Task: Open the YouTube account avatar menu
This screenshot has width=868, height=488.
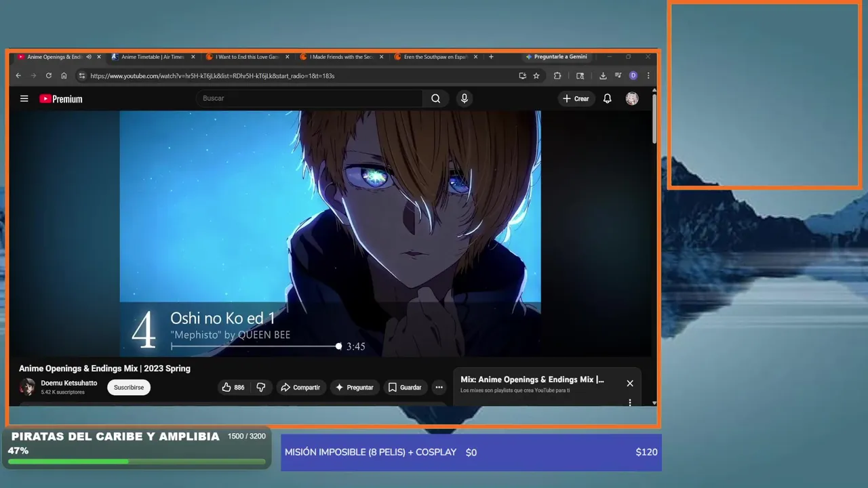Action: [632, 99]
